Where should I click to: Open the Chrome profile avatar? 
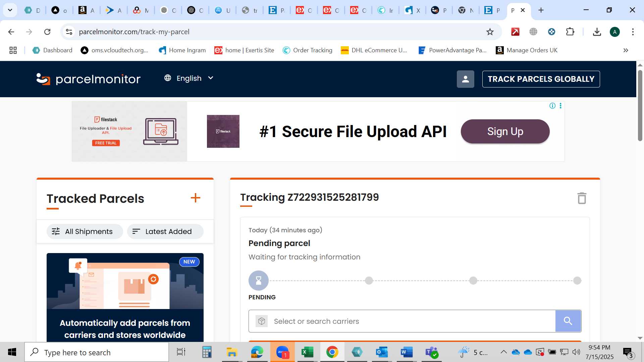(614, 32)
